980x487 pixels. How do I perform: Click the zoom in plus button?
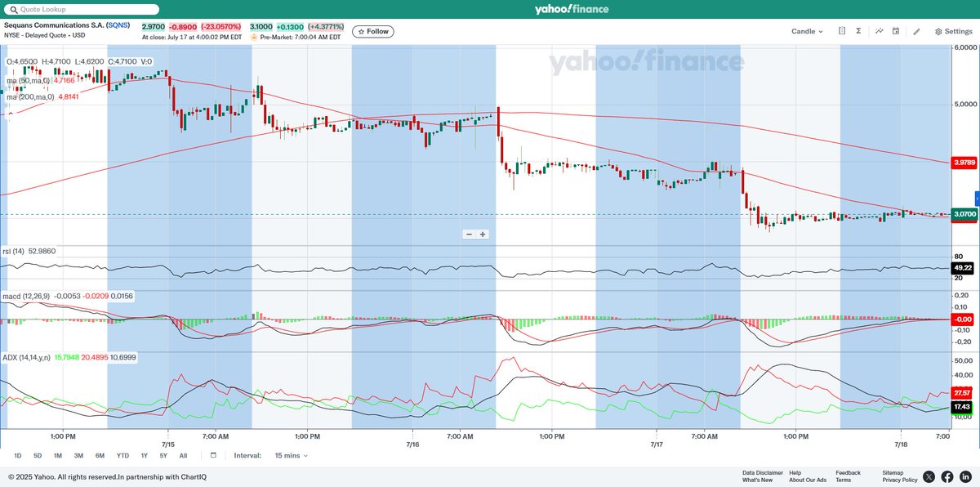tap(483, 235)
